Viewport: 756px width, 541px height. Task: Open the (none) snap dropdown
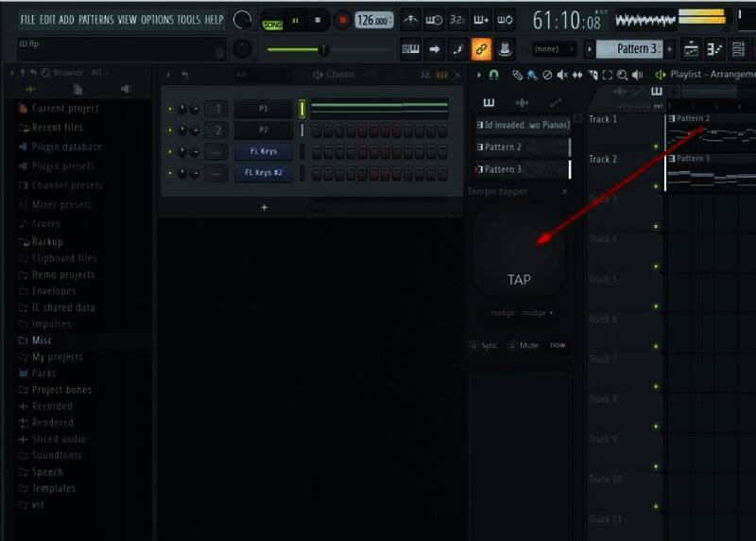553,49
